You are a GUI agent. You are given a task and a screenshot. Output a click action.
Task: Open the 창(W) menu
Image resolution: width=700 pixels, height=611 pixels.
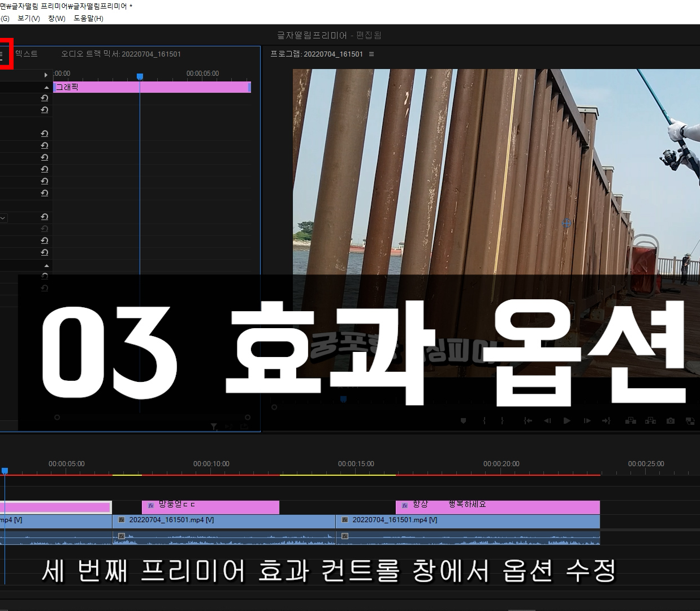[x=57, y=18]
